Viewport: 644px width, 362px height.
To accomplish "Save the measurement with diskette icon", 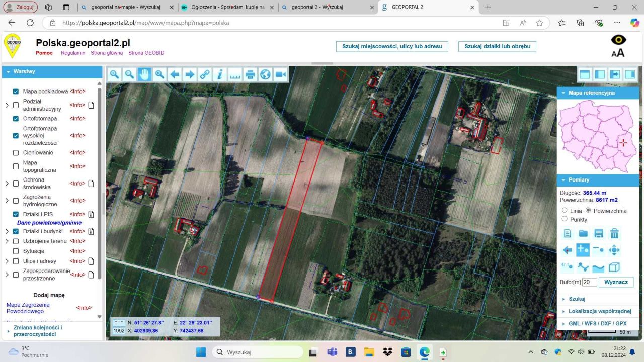I will pyautogui.click(x=599, y=233).
